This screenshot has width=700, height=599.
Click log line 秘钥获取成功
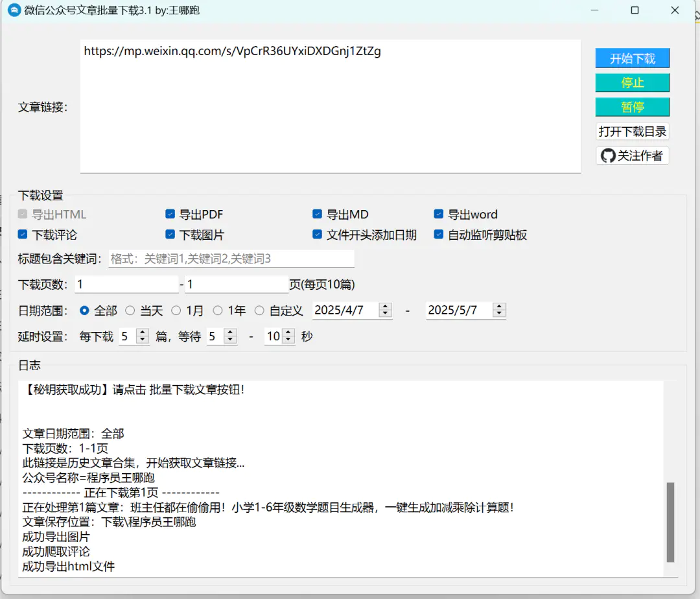click(133, 390)
